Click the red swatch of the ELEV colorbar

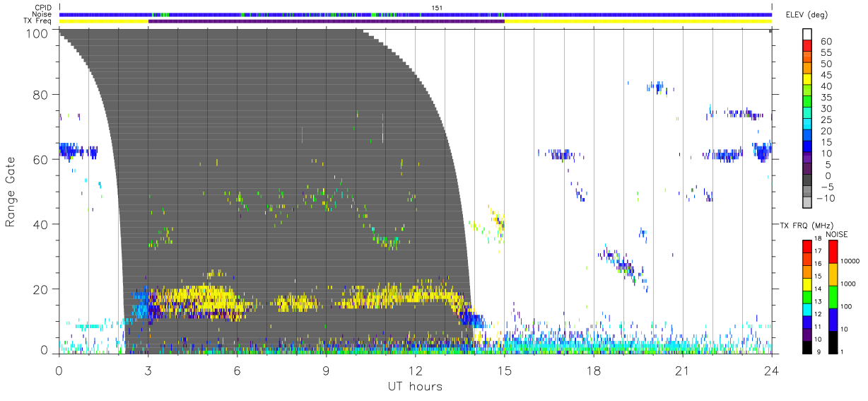pyautogui.click(x=809, y=47)
